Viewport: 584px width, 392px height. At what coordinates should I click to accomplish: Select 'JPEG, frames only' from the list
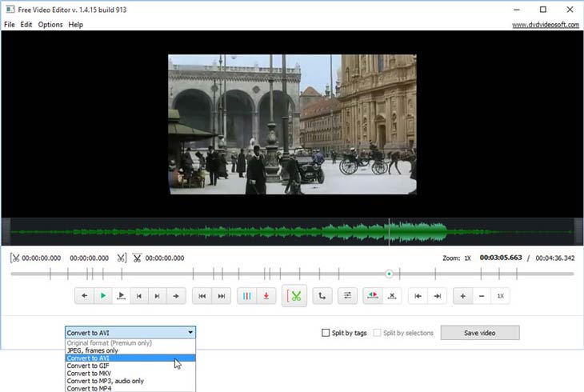click(130, 350)
